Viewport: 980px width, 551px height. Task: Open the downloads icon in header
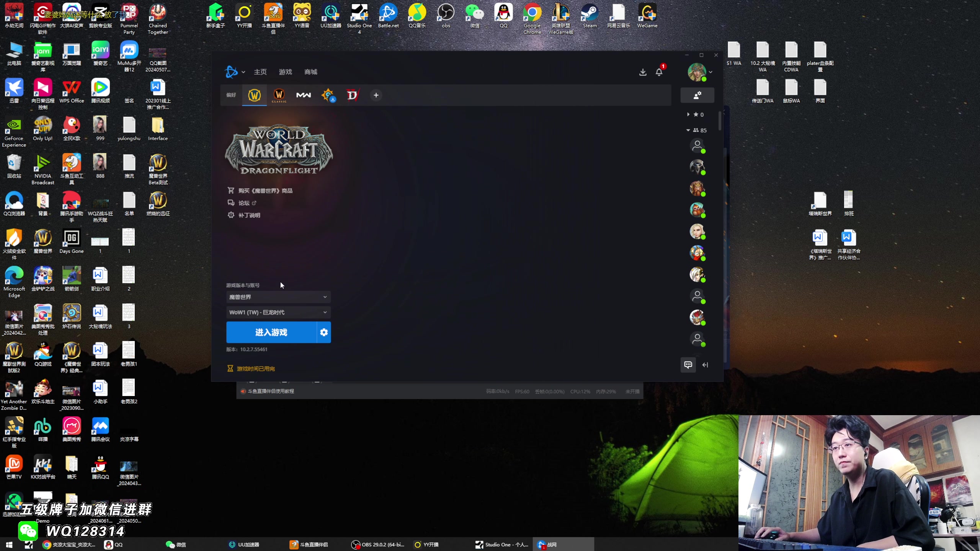[643, 72]
